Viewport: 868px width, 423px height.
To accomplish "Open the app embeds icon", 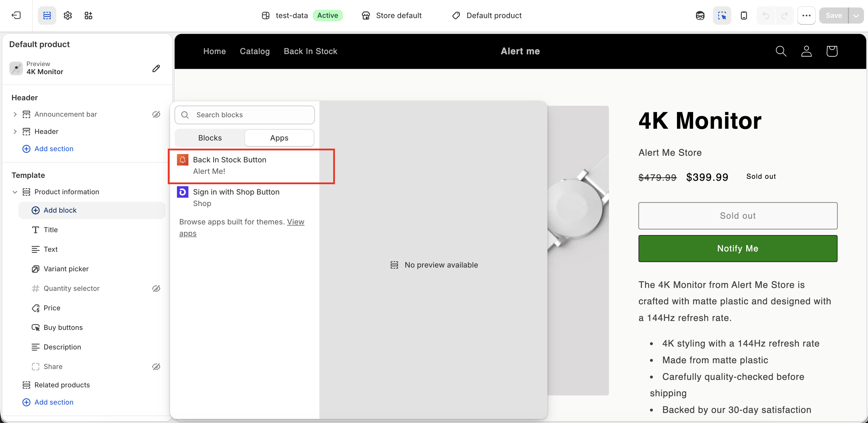I will tap(88, 15).
